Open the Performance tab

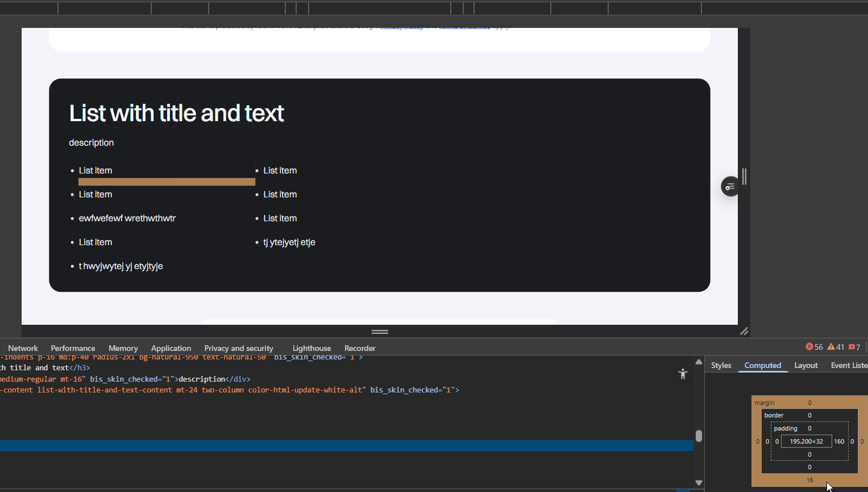[73, 348]
